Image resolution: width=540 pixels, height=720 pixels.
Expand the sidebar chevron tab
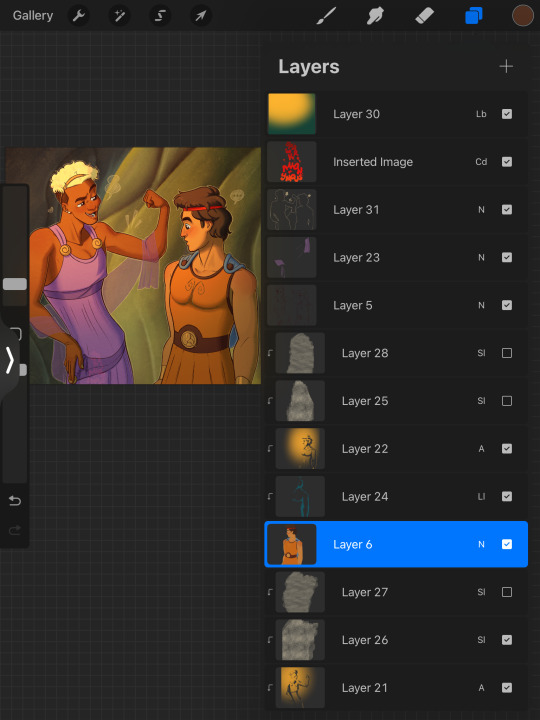[10, 360]
